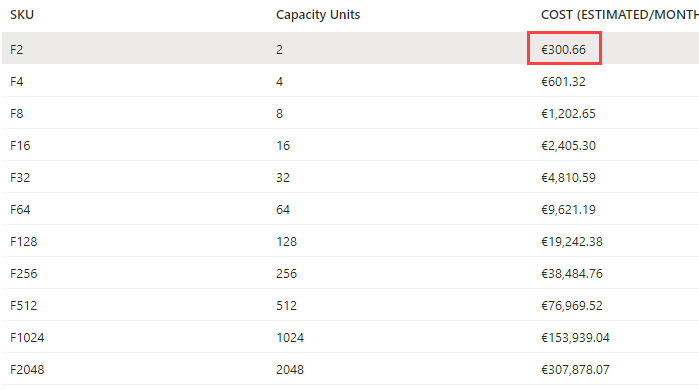Click capacity units value 128
This screenshot has height=389, width=699.
pyautogui.click(x=286, y=242)
